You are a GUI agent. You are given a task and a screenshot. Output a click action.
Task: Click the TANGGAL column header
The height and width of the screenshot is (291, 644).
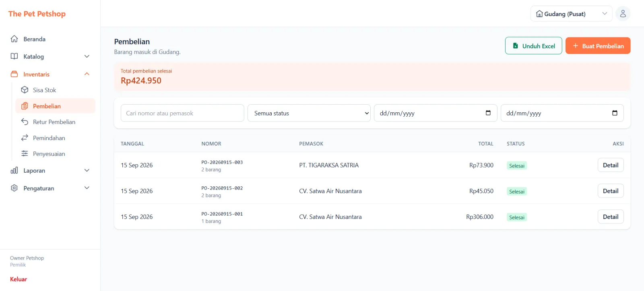132,144
